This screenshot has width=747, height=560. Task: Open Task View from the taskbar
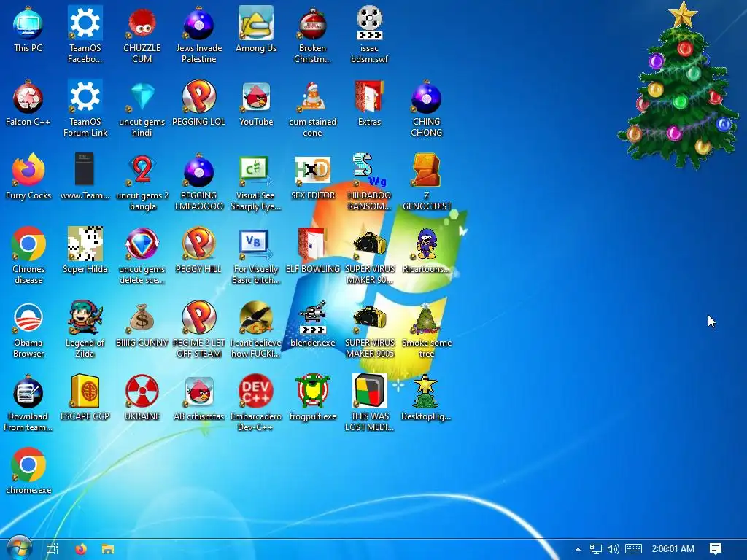53,549
